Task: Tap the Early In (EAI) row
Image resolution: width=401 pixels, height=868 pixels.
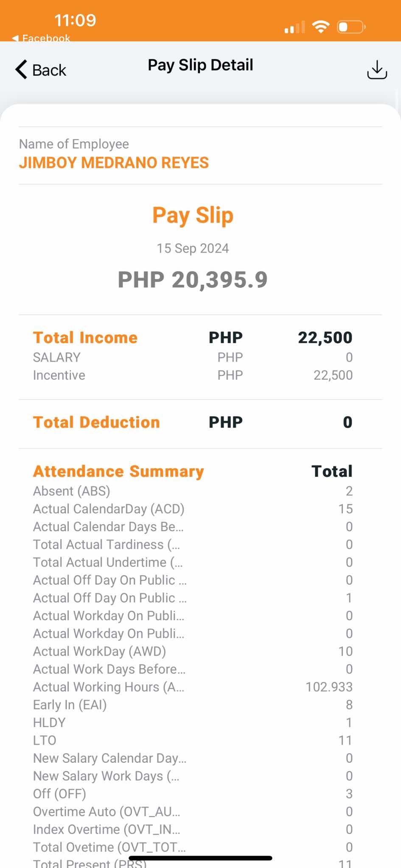Action: tap(192, 704)
